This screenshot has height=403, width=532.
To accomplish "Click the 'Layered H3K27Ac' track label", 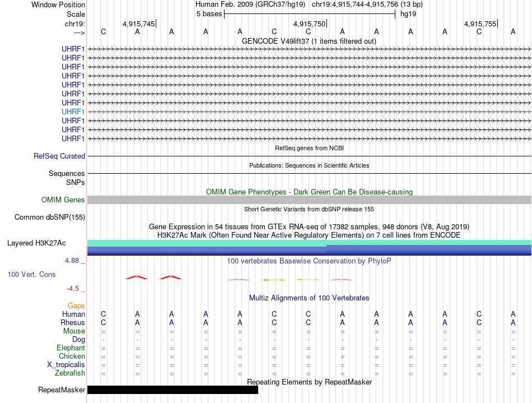I will [x=36, y=243].
